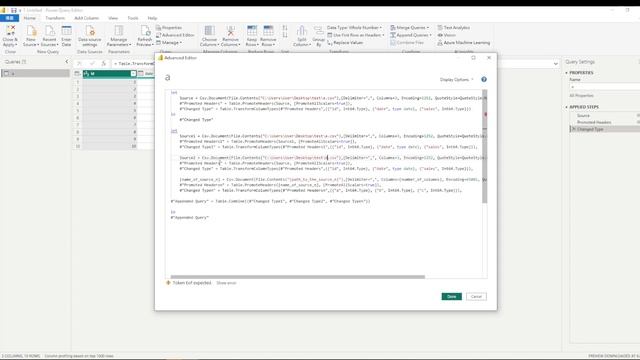Click the query Name input field
This screenshot has width=640, height=360.
coord(604,87)
